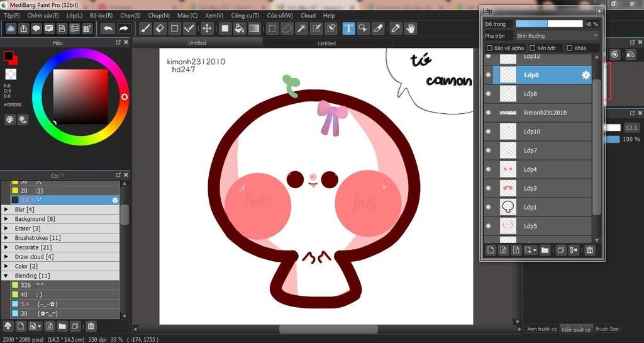Open add-layer dropdown arrow in Lớp panel
This screenshot has width=644, height=343.
click(x=535, y=250)
